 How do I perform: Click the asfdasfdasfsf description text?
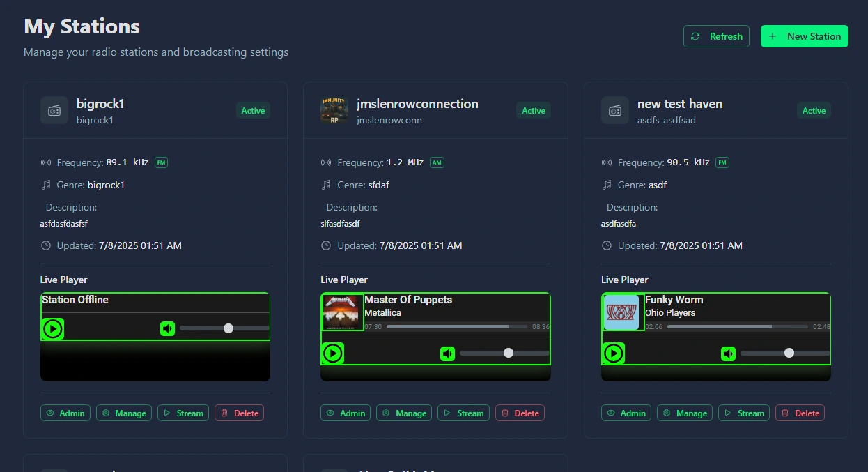(x=64, y=224)
